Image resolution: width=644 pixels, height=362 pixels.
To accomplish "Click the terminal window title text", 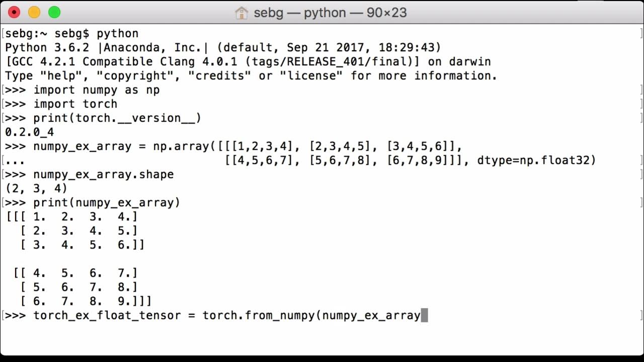I will click(x=330, y=13).
